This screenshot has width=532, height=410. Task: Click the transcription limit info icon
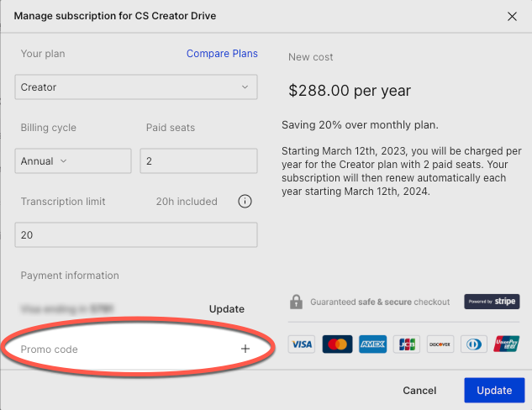point(245,202)
